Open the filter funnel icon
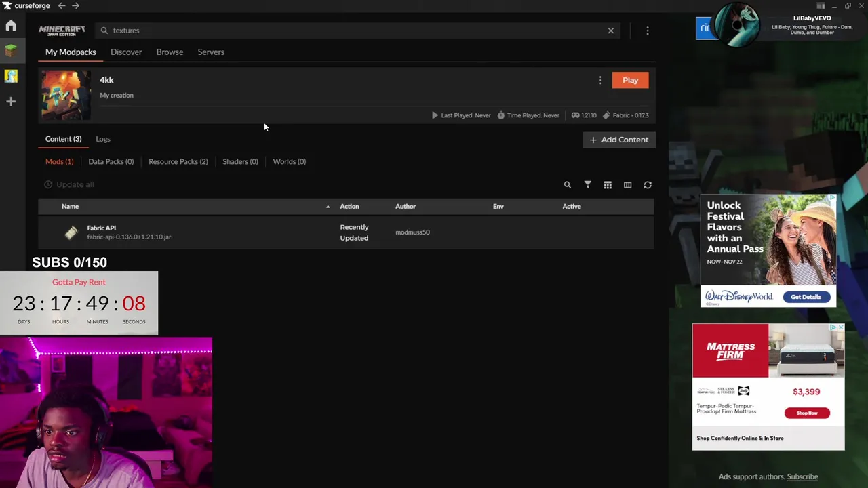 (x=588, y=185)
